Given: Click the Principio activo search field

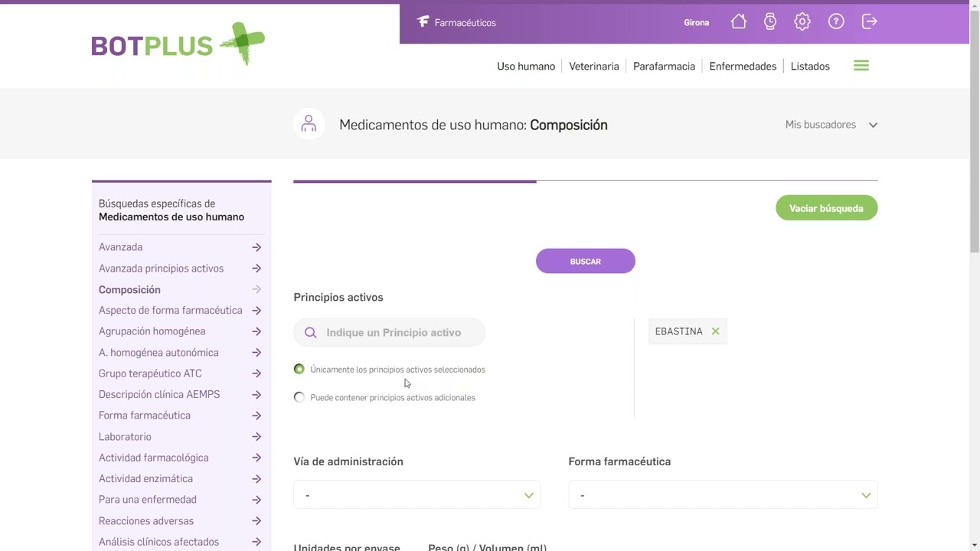Looking at the screenshot, I should tap(389, 332).
